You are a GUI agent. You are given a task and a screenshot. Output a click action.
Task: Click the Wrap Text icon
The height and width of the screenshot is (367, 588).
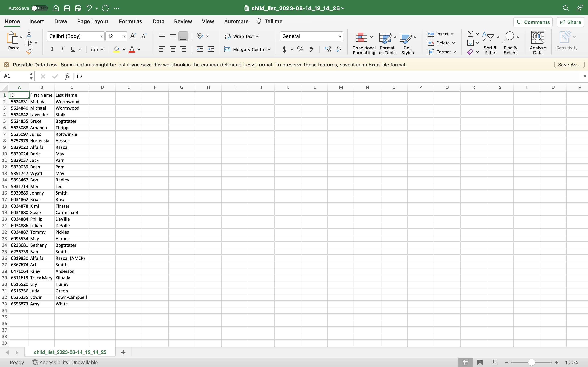(228, 36)
